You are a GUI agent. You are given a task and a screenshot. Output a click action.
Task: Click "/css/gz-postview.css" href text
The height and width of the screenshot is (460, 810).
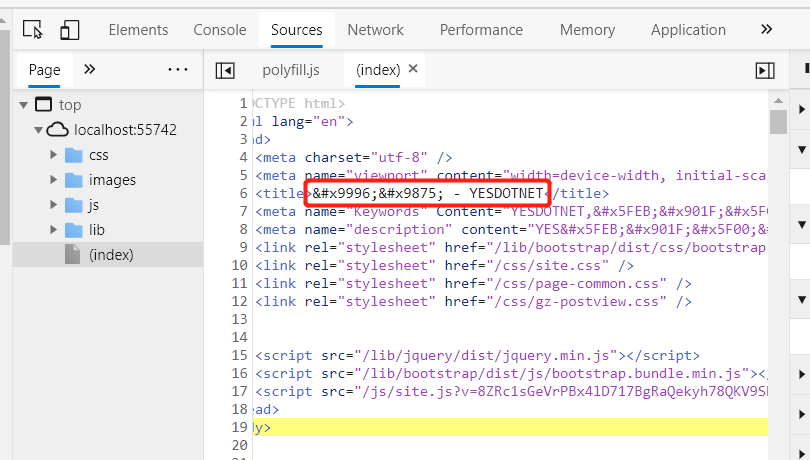pos(581,301)
